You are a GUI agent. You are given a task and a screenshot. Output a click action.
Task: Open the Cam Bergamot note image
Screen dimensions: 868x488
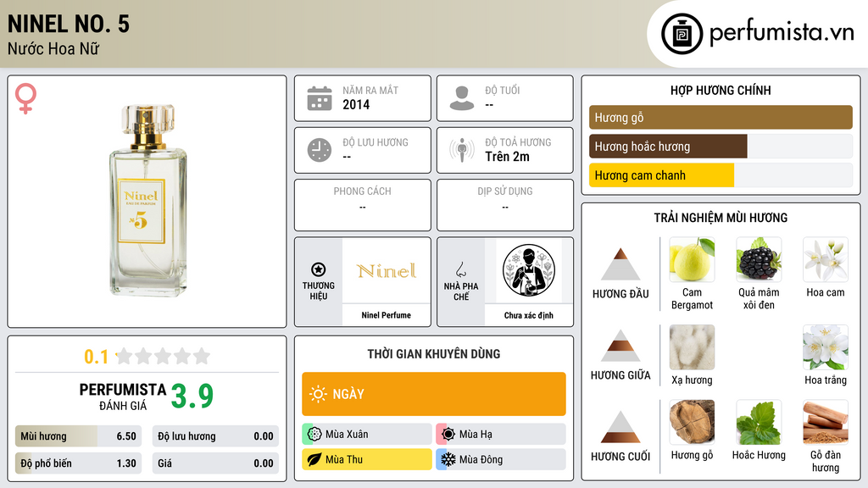click(692, 259)
